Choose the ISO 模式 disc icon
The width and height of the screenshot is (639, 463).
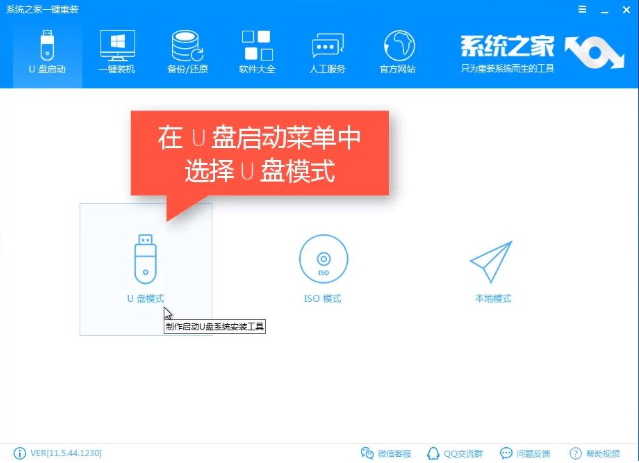[323, 259]
